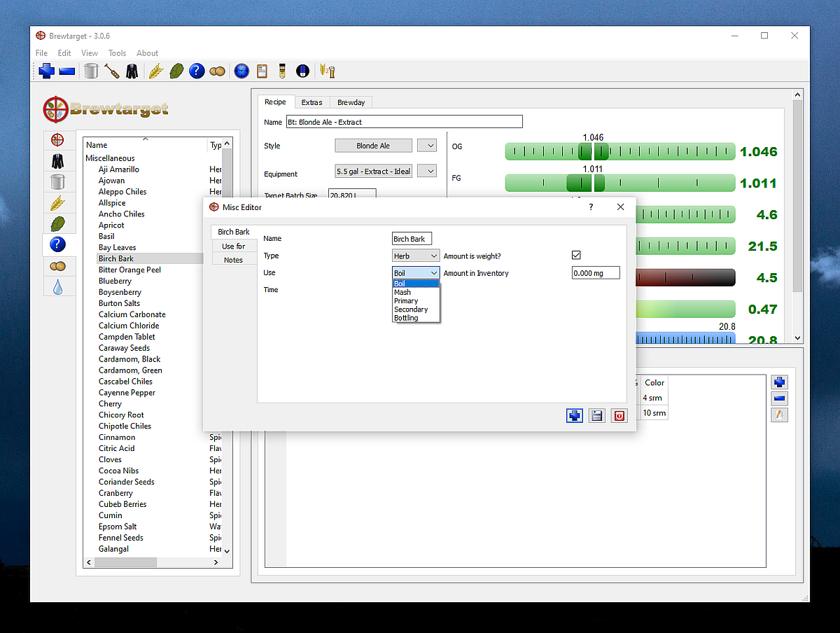Click the recipe Name field 'Bt: Blonde Ale - Extract'
Screen dimensions: 840x633
(x=405, y=122)
